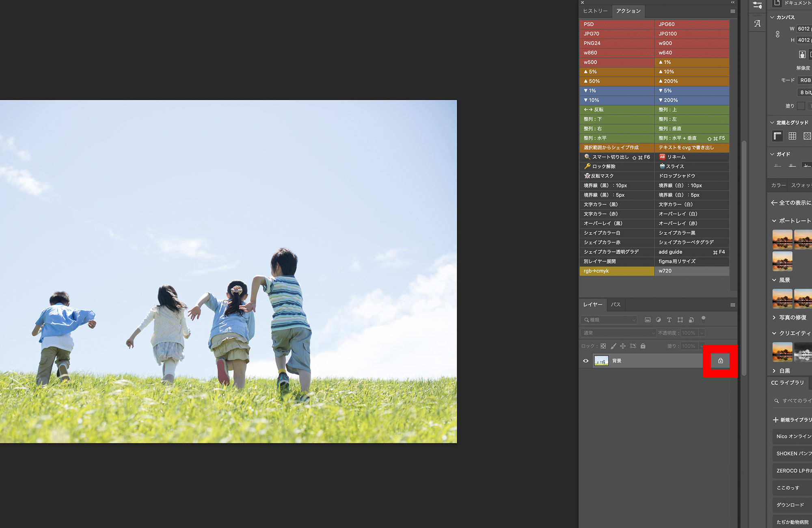Image resolution: width=812 pixels, height=528 pixels.
Task: Select portrait canvas orientation icon
Action: click(802, 54)
